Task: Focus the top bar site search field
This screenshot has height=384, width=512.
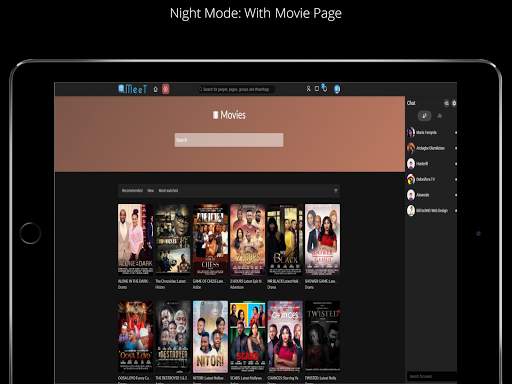Action: [236, 89]
